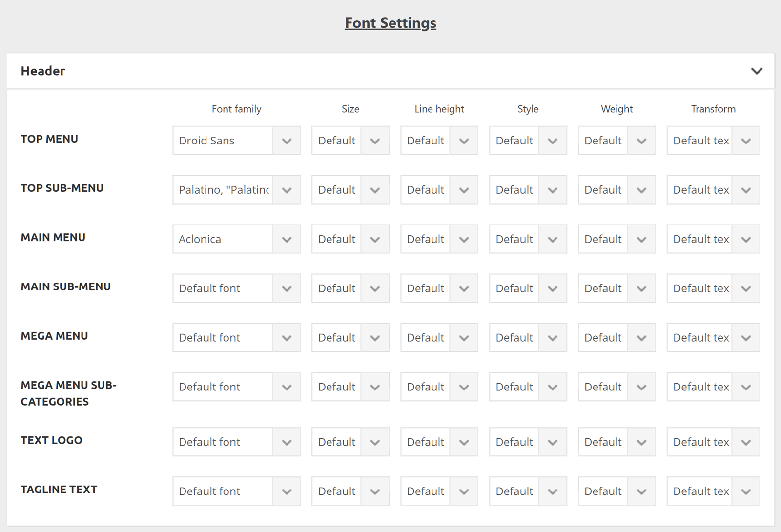Collapse the Header section chevron
781x532 pixels.
point(757,71)
